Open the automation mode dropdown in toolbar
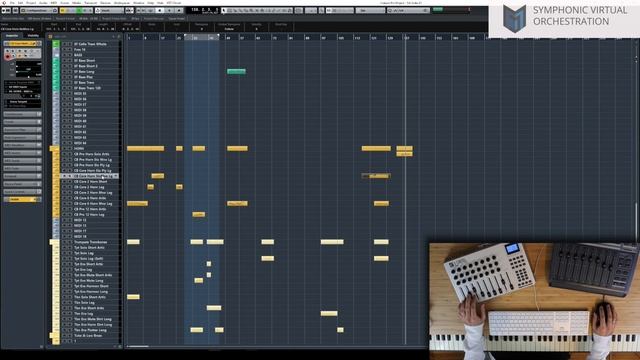Screen dimensions: 640x360 point(110,10)
